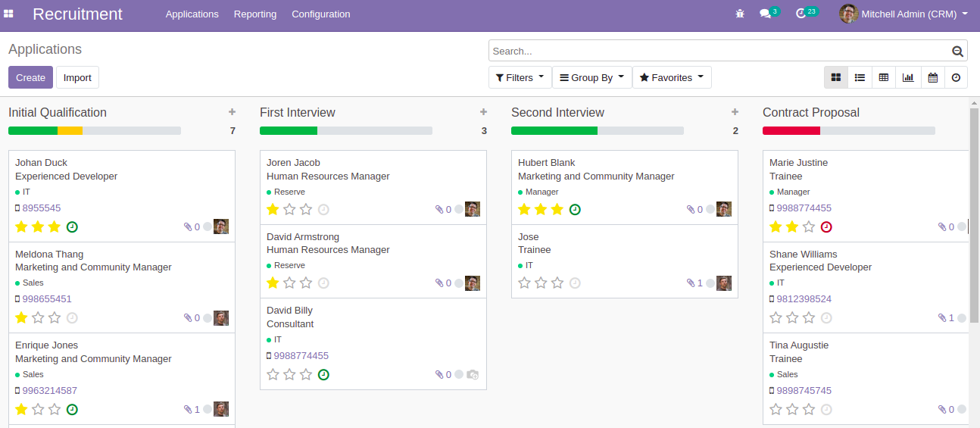Click green segment of Initial Qualification progress bar
Image resolution: width=980 pixels, height=428 pixels.
pyautogui.click(x=33, y=130)
